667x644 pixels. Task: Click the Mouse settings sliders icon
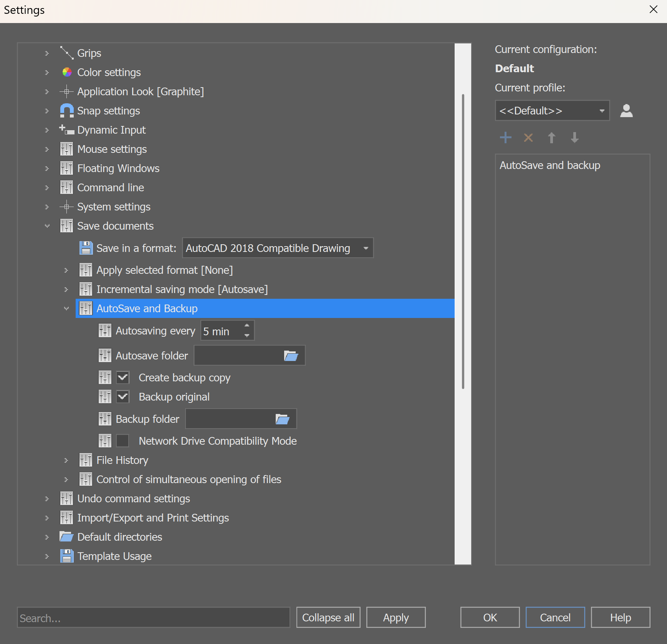(66, 149)
